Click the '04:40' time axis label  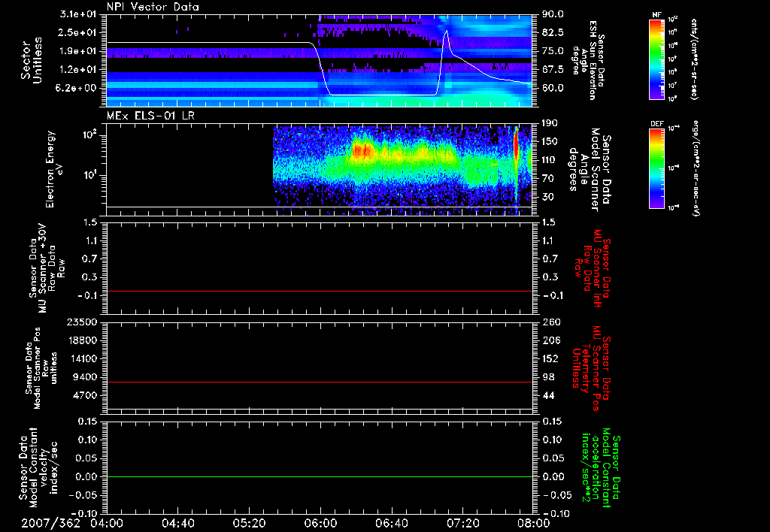click(x=177, y=523)
